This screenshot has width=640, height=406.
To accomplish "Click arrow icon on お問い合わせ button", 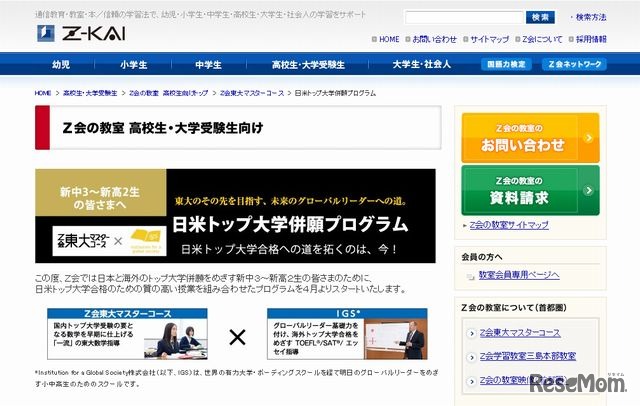I will [588, 138].
